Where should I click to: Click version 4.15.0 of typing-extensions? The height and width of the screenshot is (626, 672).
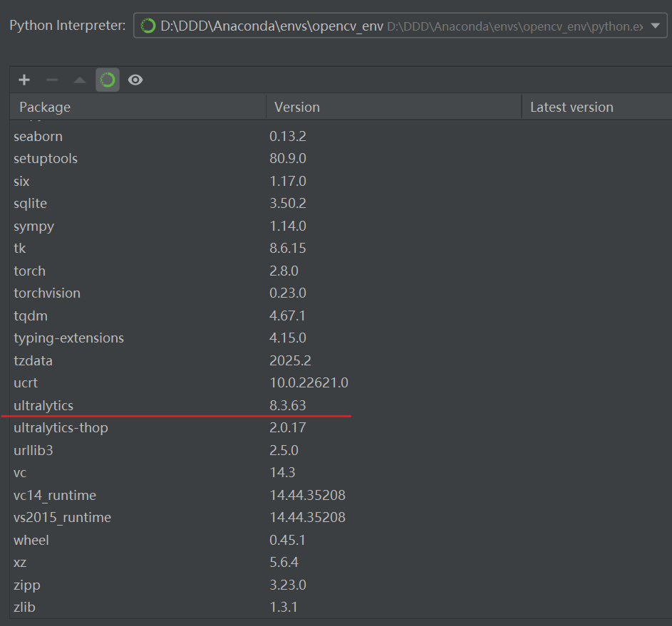coord(288,338)
